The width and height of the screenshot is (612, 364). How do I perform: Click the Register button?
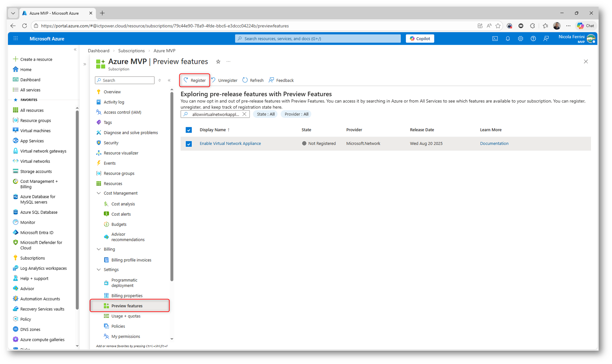194,80
